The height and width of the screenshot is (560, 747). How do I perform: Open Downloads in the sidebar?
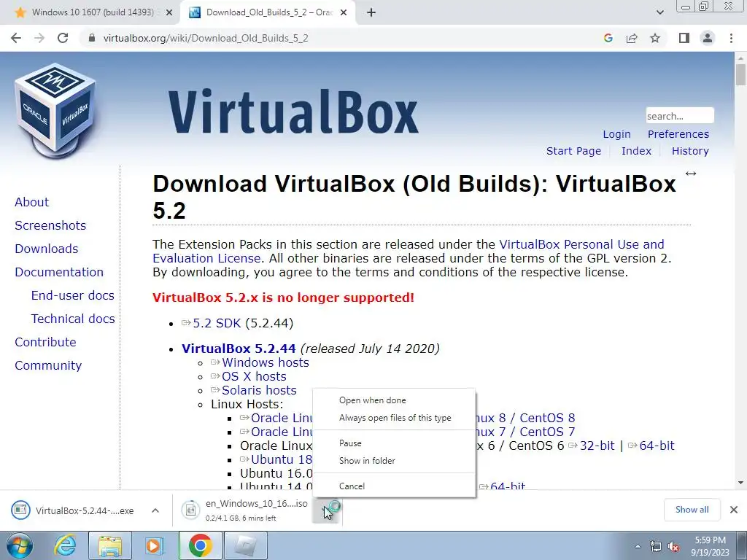46,249
